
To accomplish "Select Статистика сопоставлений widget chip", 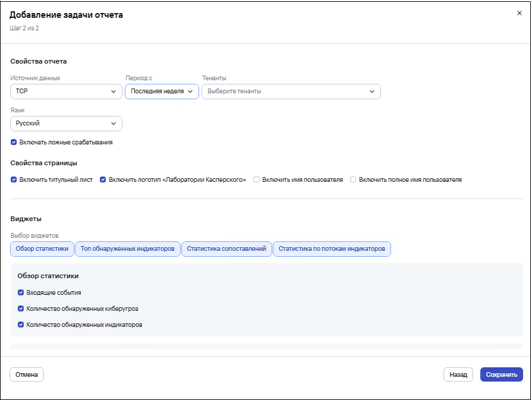I will 226,248.
